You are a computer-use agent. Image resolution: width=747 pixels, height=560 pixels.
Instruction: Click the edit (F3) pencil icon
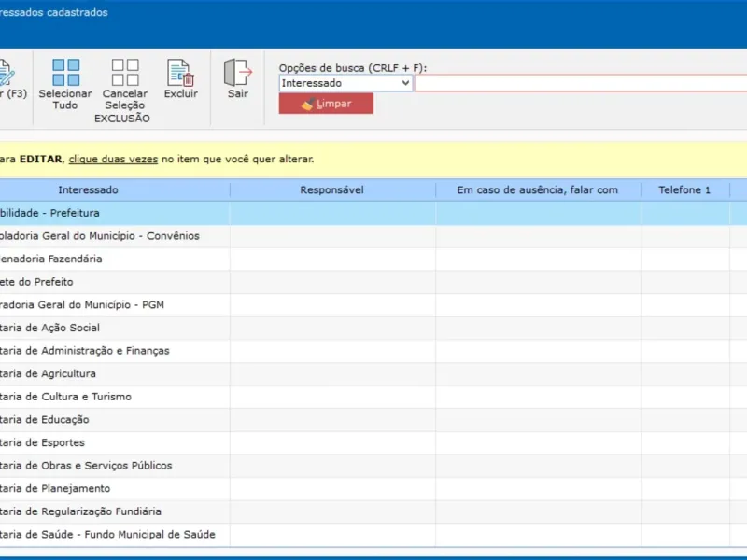[7, 73]
